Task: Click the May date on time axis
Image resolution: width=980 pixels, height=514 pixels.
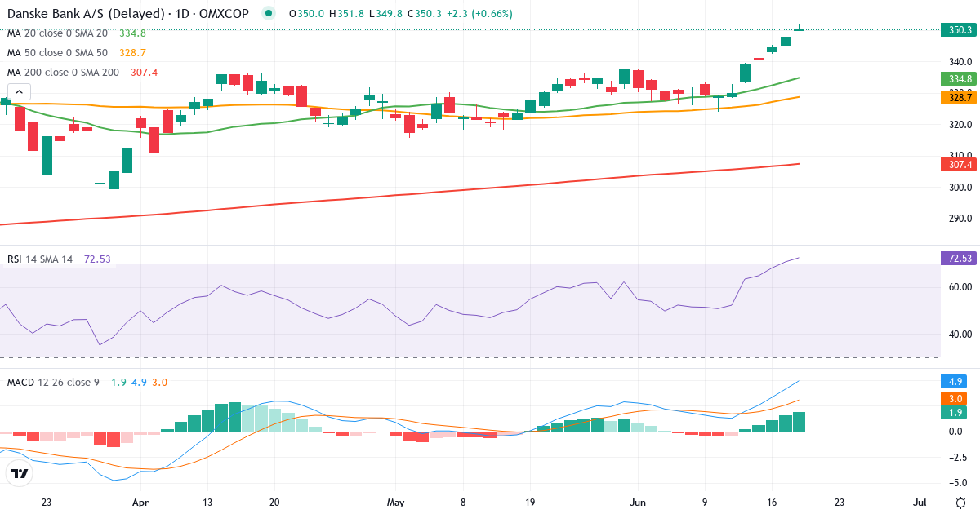Action: [396, 503]
